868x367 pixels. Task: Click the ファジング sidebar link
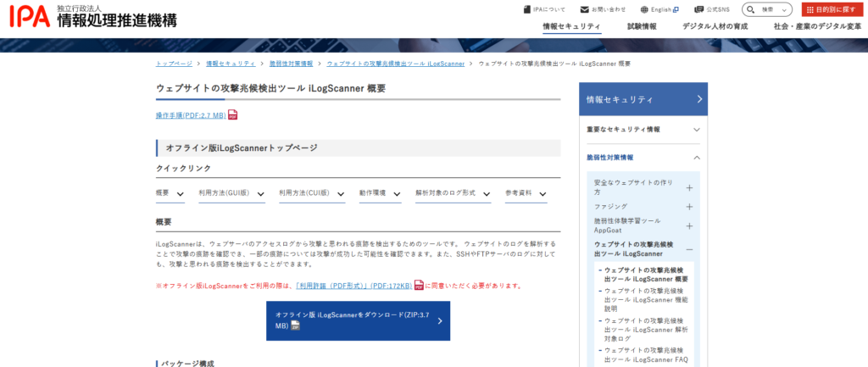pyautogui.click(x=610, y=207)
